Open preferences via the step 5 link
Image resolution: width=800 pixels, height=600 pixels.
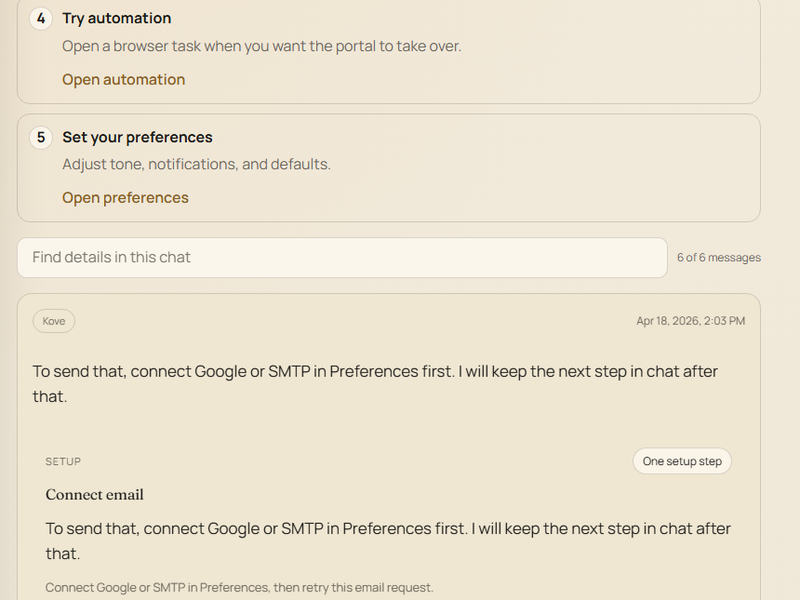pos(125,198)
